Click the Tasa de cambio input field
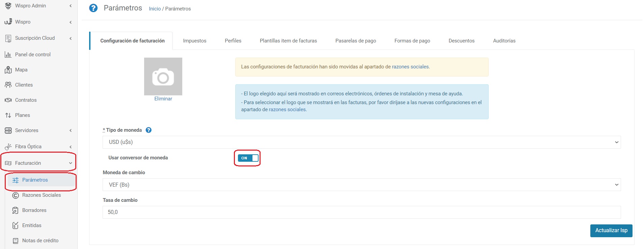The height and width of the screenshot is (249, 644). click(x=361, y=212)
